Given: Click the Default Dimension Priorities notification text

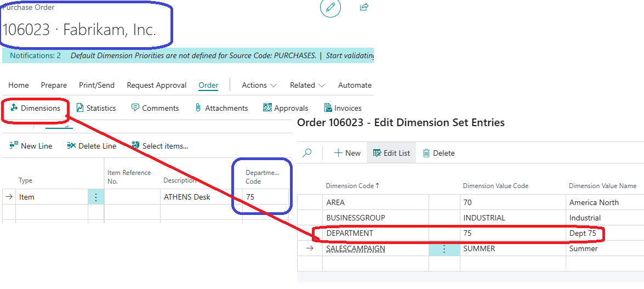Looking at the screenshot, I should [193, 55].
